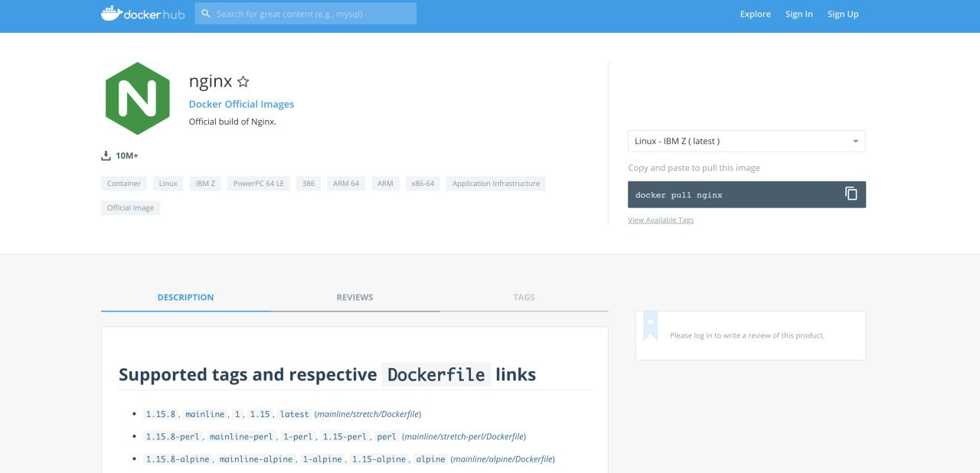
Task: Click Sign Up
Action: 843,14
